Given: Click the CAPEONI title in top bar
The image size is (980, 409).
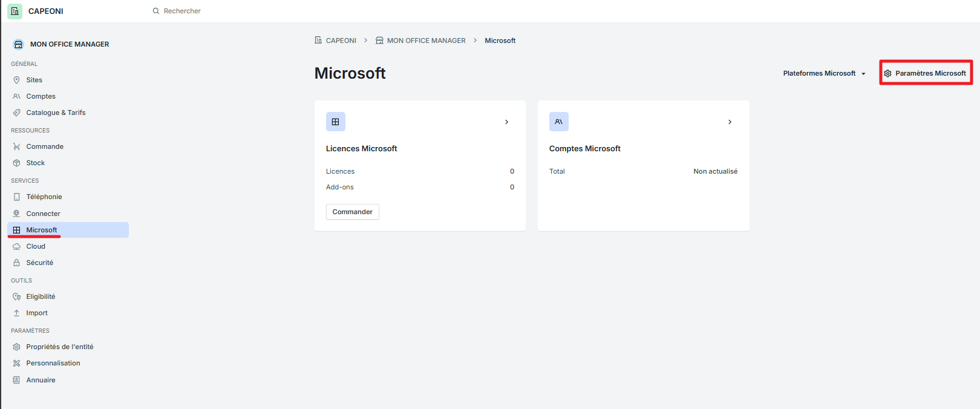Looking at the screenshot, I should tap(46, 11).
